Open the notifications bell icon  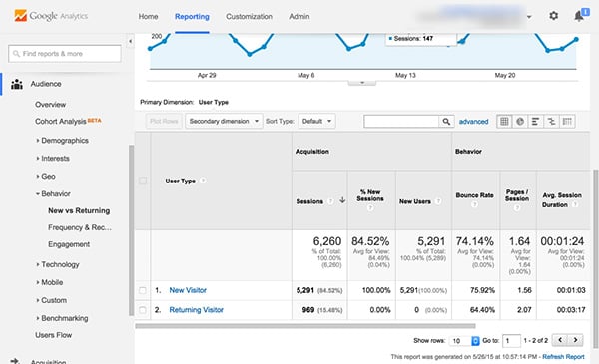tap(579, 16)
